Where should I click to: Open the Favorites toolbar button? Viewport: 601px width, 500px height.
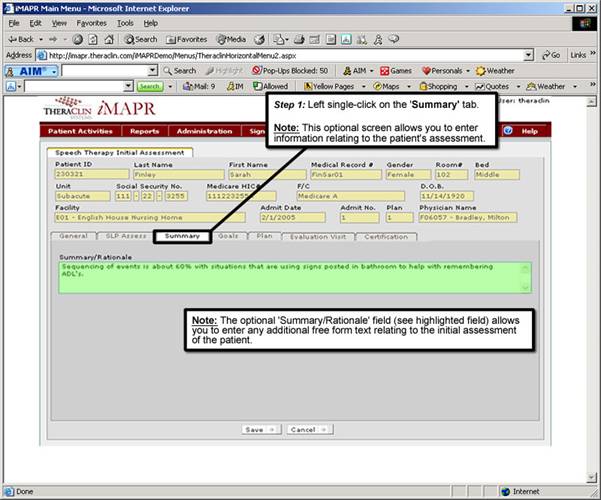tap(187, 39)
